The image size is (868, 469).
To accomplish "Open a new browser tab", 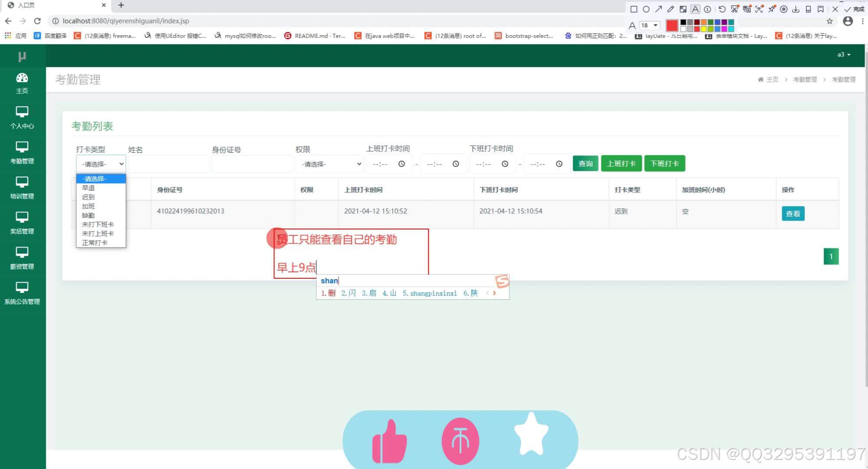I will pos(121,5).
